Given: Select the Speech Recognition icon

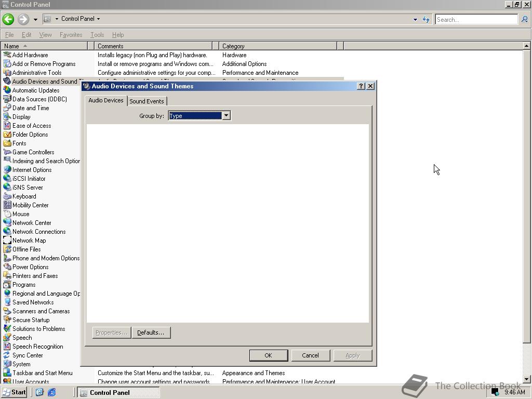Looking at the screenshot, I should coord(7,346).
